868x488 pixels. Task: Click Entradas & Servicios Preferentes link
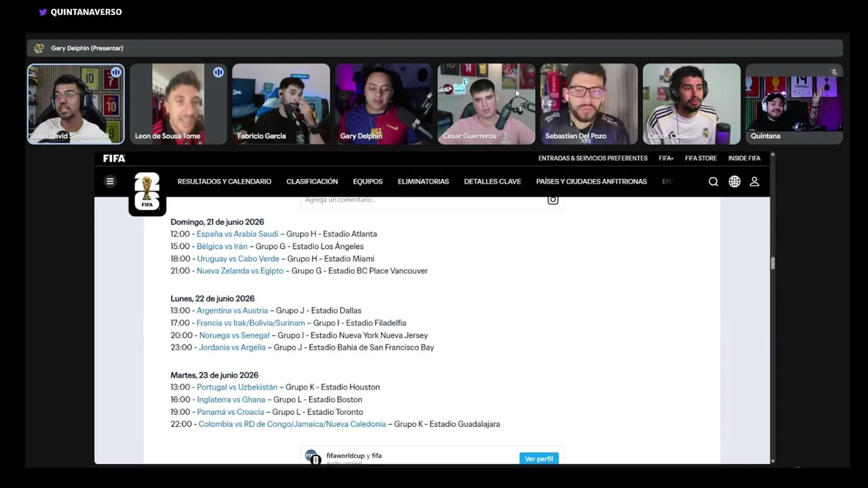tap(593, 158)
